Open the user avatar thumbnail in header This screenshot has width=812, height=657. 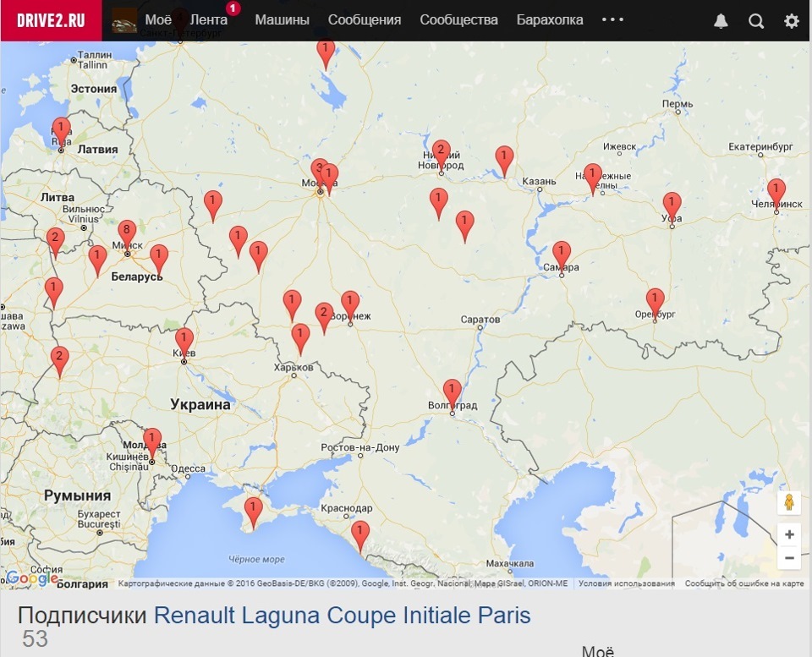pos(125,20)
